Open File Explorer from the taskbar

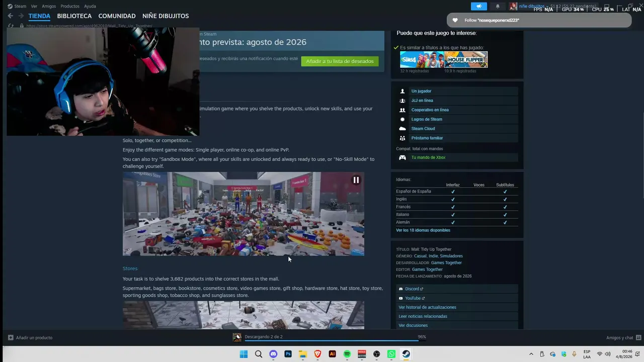coord(303,354)
